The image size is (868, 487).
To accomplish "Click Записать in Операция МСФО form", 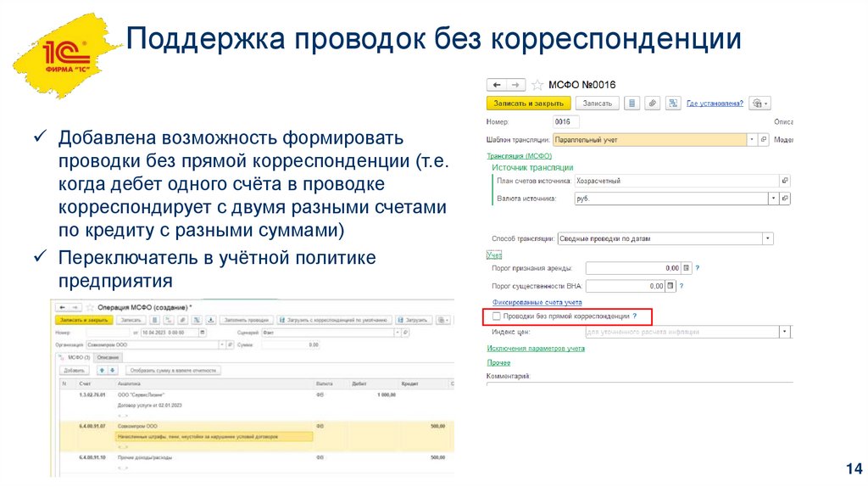I will pyautogui.click(x=131, y=320).
